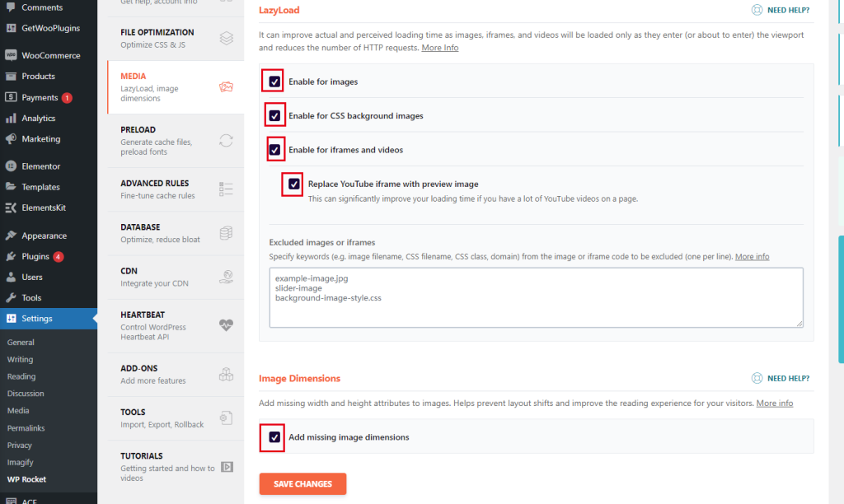Open the Advanced Rules tab
The height and width of the screenshot is (504, 844).
click(176, 189)
